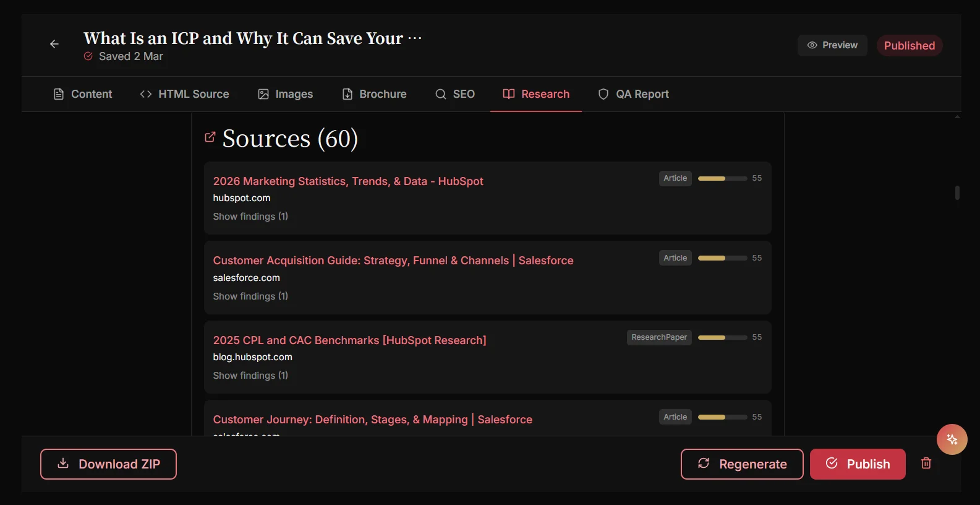This screenshot has width=980, height=505.
Task: Open 2025 CPL and CAC Benchmarks link
Action: point(349,340)
